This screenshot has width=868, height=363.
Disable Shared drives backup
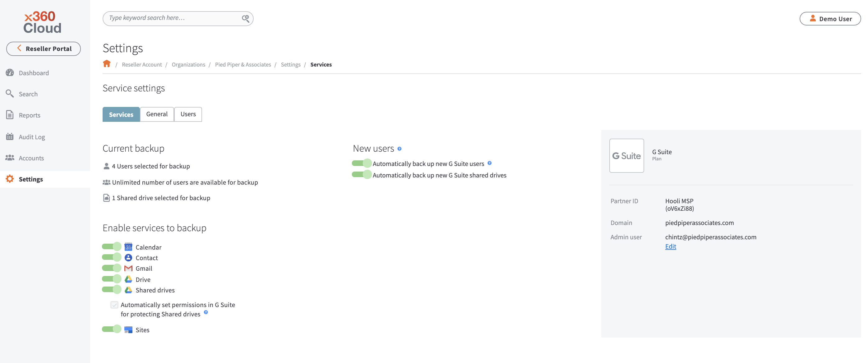(x=112, y=289)
